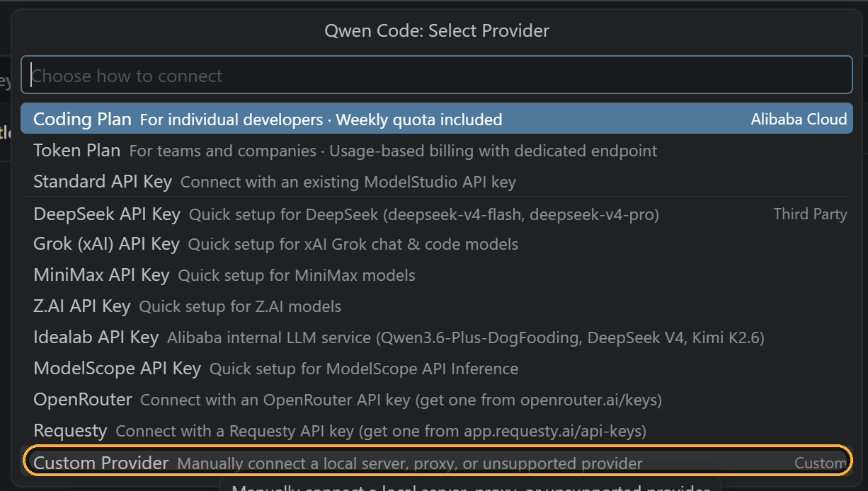Choose MiniMax API Key entry

436,275
